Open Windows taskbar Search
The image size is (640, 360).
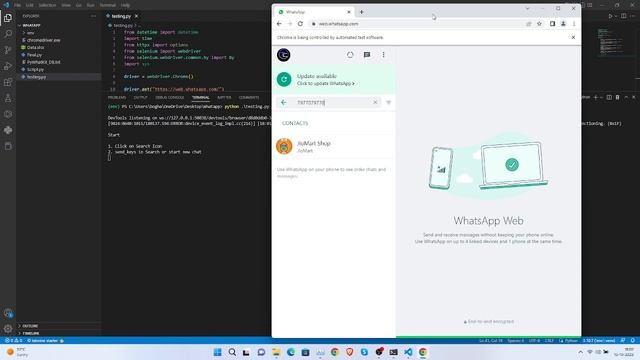point(232,352)
